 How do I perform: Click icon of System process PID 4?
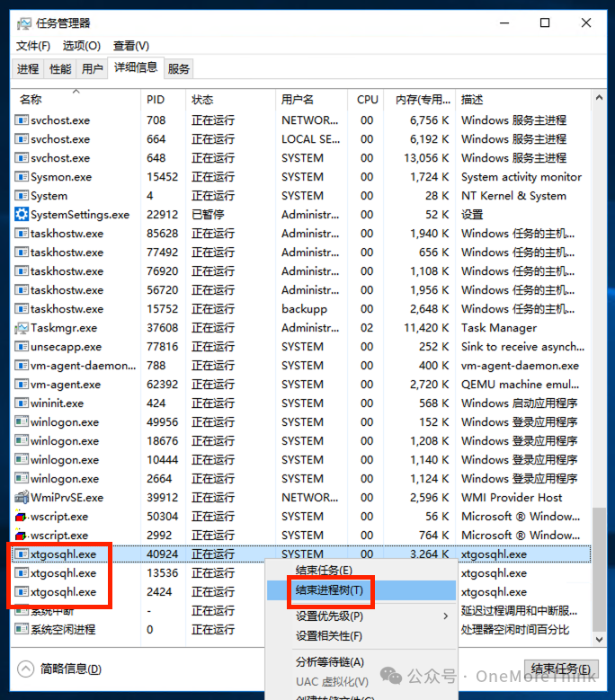pos(21,196)
